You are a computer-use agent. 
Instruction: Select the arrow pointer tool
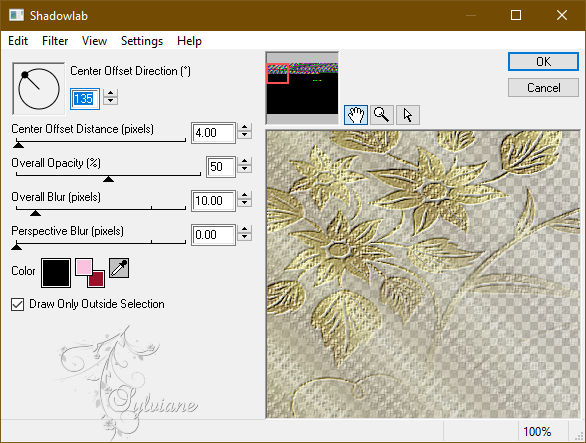(408, 115)
